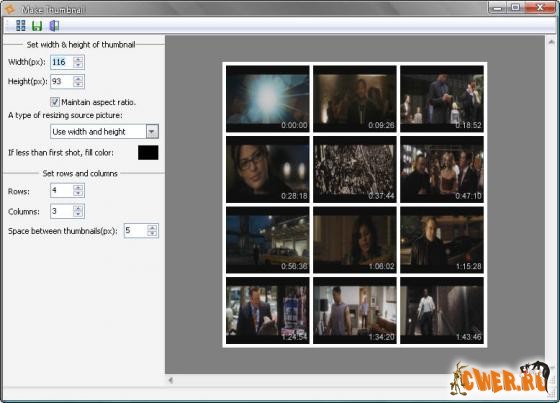Click the preview scroll left arrow
560x403 pixels.
click(171, 380)
